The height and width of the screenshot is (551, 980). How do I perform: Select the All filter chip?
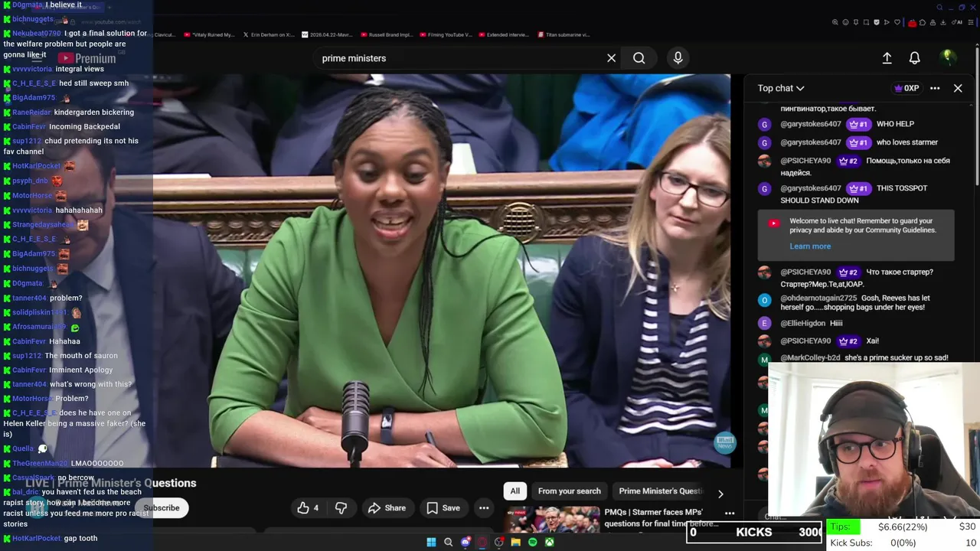(515, 491)
